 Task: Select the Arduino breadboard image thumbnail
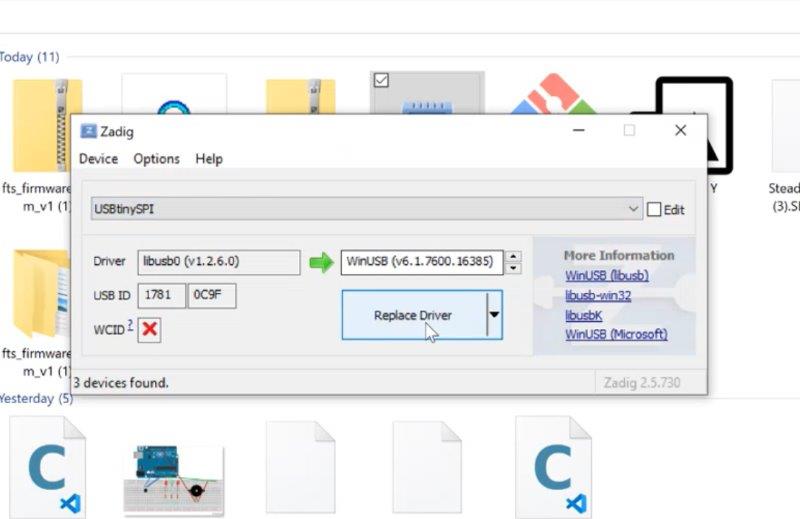[x=173, y=479]
